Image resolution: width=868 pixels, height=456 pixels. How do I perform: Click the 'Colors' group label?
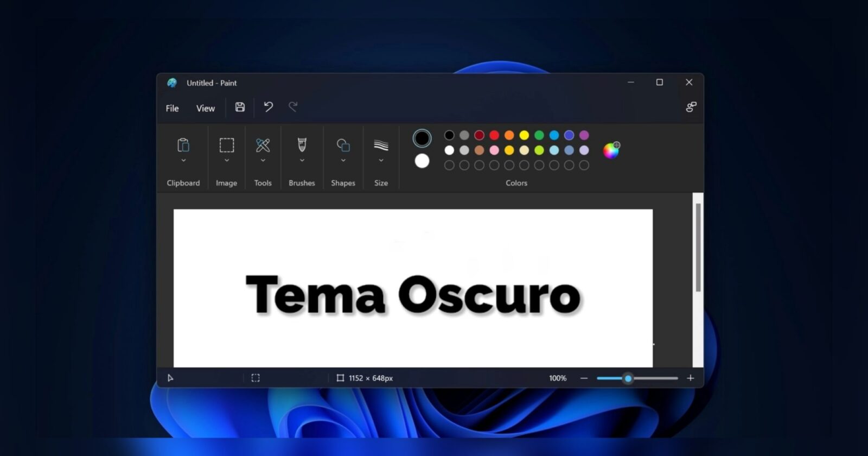tap(516, 183)
